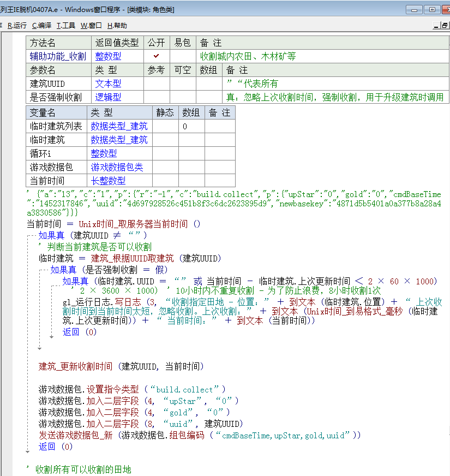Viewport: 450px width, 476px height.
Task: Minimize the main application window
Action: (x=415, y=9)
